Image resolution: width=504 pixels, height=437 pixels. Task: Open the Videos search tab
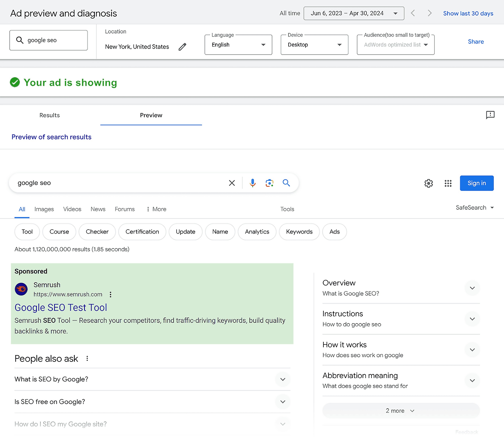point(72,209)
